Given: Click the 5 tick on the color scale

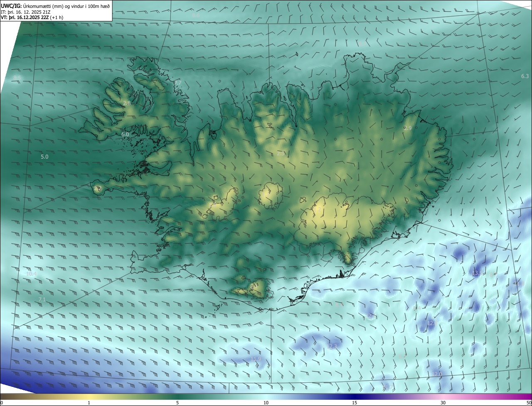Looking at the screenshot, I should [x=177, y=403].
